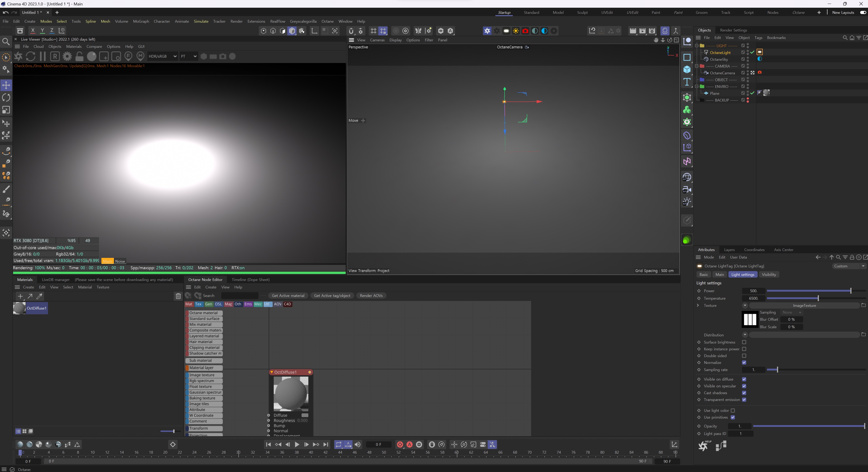Open the search magnifier in left toolbar
The width and height of the screenshot is (868, 472).
[6, 41]
